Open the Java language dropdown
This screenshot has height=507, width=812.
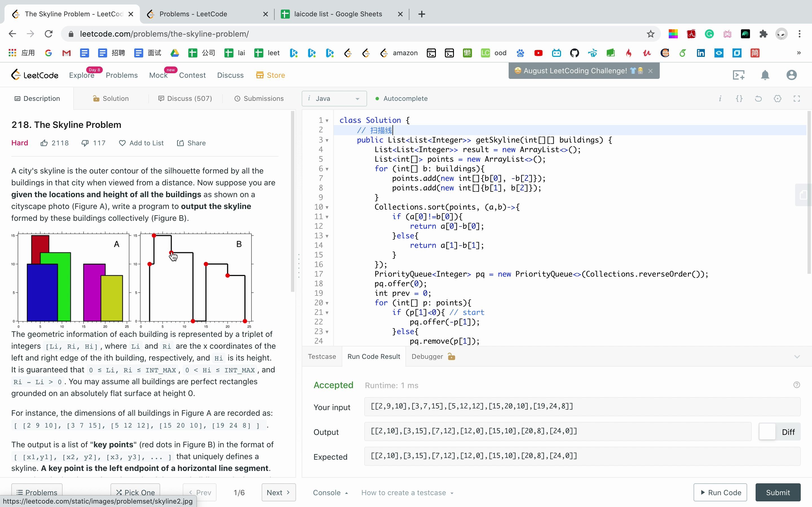pyautogui.click(x=334, y=99)
